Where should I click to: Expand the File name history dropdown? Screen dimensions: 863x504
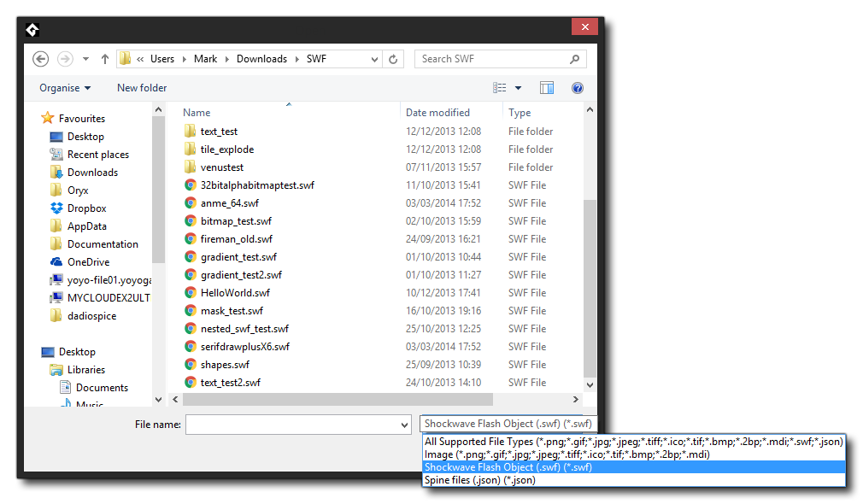(x=405, y=425)
